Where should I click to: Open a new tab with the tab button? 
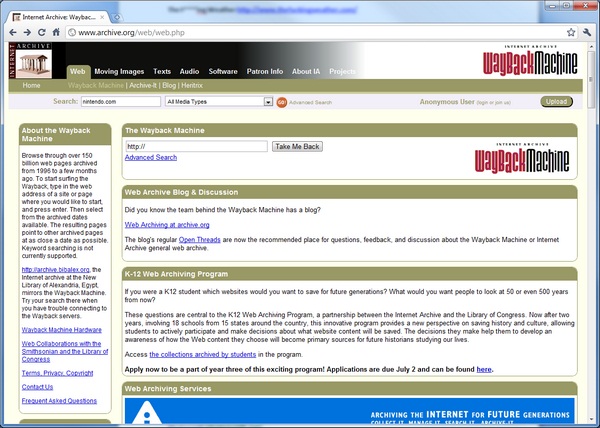(x=117, y=17)
